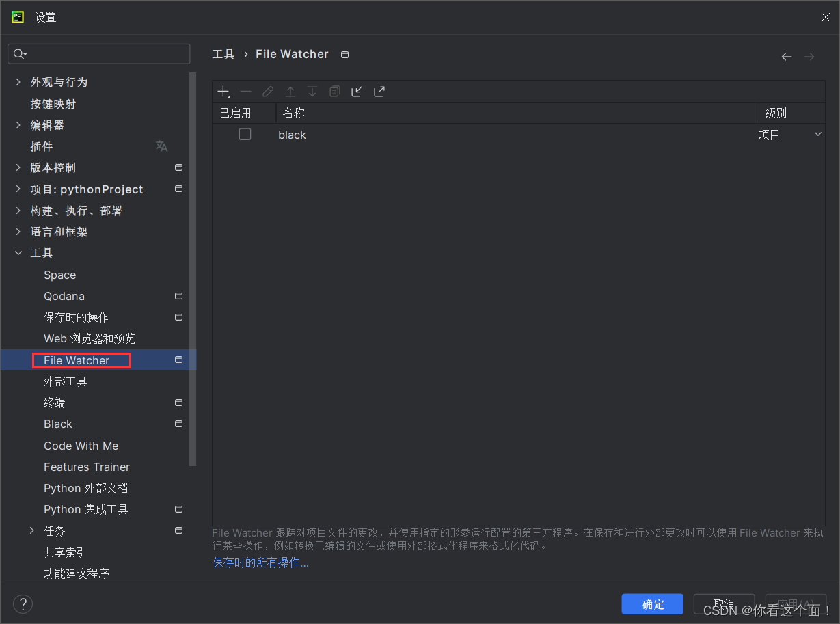Select the black watcher name cell

pos(292,135)
